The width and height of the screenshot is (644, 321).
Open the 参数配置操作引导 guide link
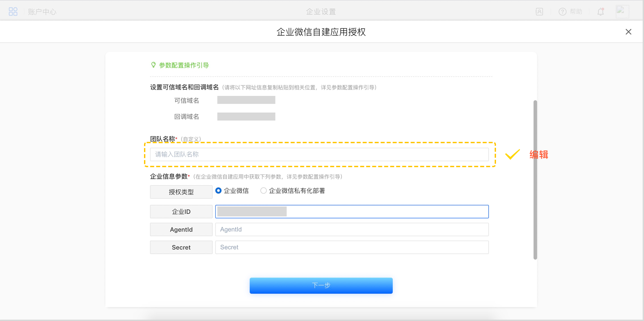(184, 65)
